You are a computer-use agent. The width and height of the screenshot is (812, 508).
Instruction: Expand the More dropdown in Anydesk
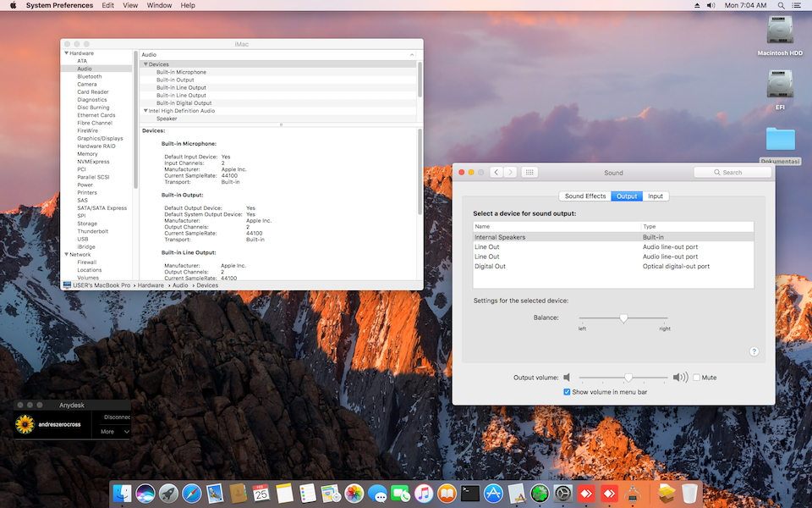[x=115, y=431]
